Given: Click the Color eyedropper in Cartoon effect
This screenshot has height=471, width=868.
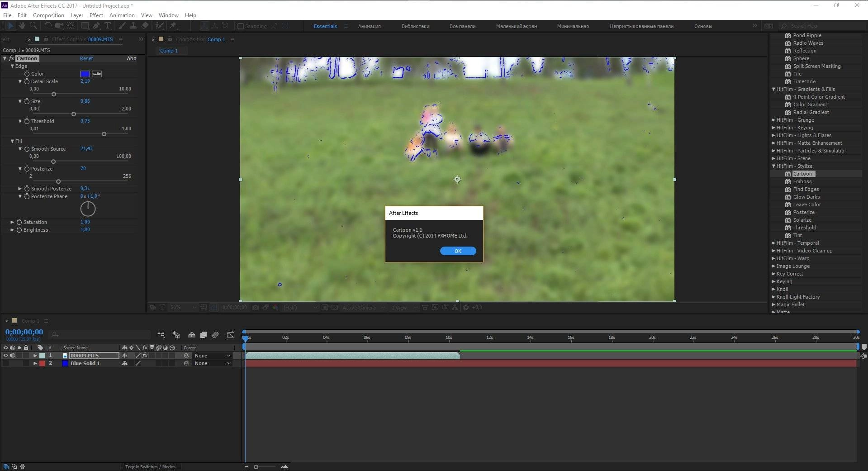Looking at the screenshot, I should coord(97,74).
